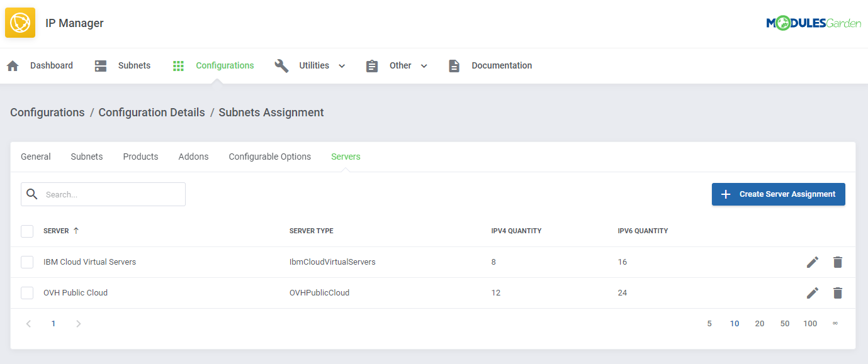Check the IBM Cloud Virtual Servers row
The height and width of the screenshot is (364, 868).
pyautogui.click(x=27, y=262)
